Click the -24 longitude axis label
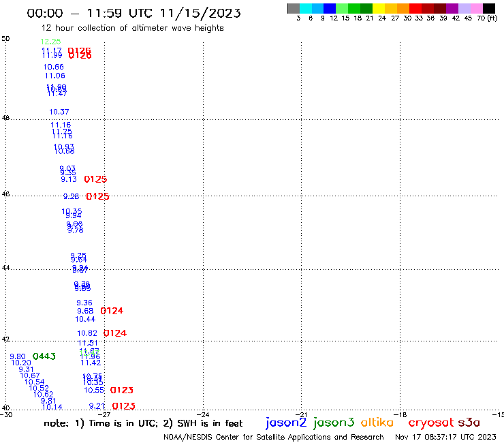 [x=203, y=414]
